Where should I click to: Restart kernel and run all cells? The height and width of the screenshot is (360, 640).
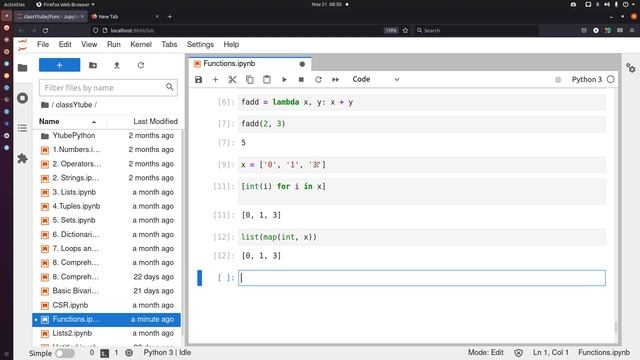(x=336, y=80)
